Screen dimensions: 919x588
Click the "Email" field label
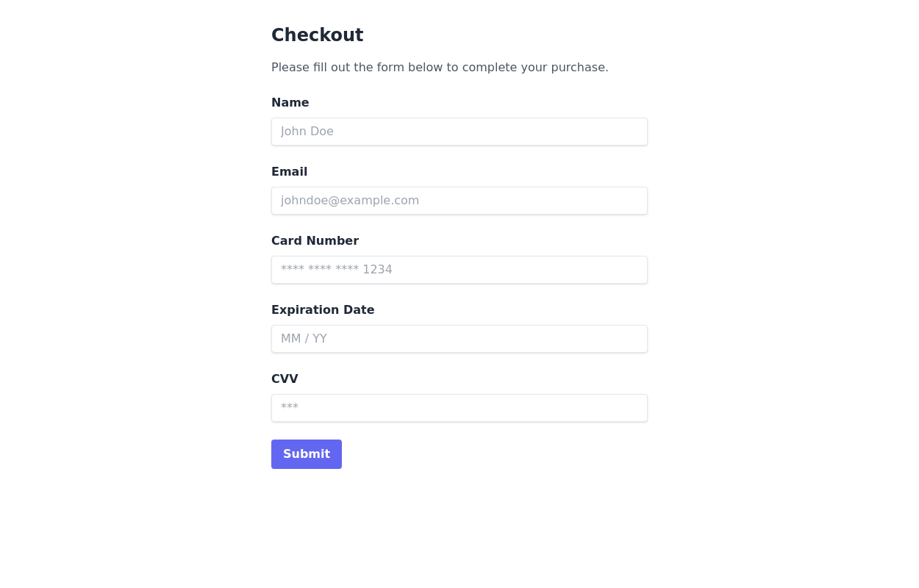[289, 172]
